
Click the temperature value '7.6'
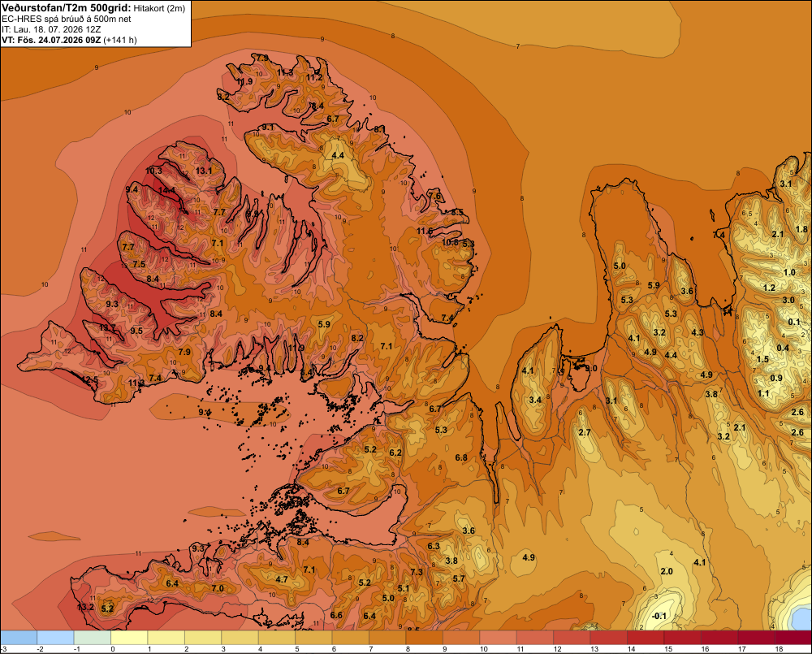[435, 196]
